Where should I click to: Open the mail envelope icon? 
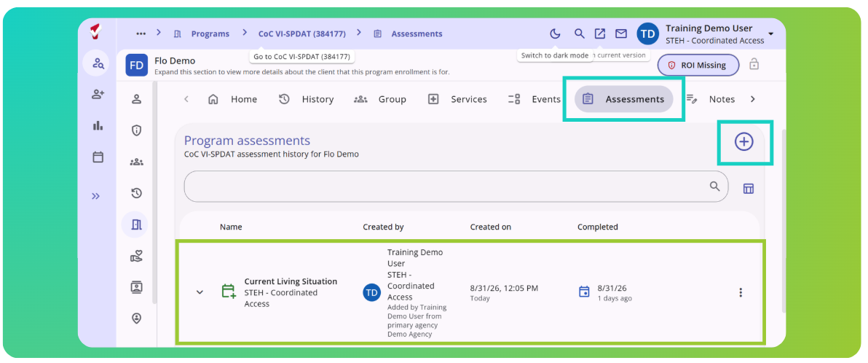[x=621, y=34]
